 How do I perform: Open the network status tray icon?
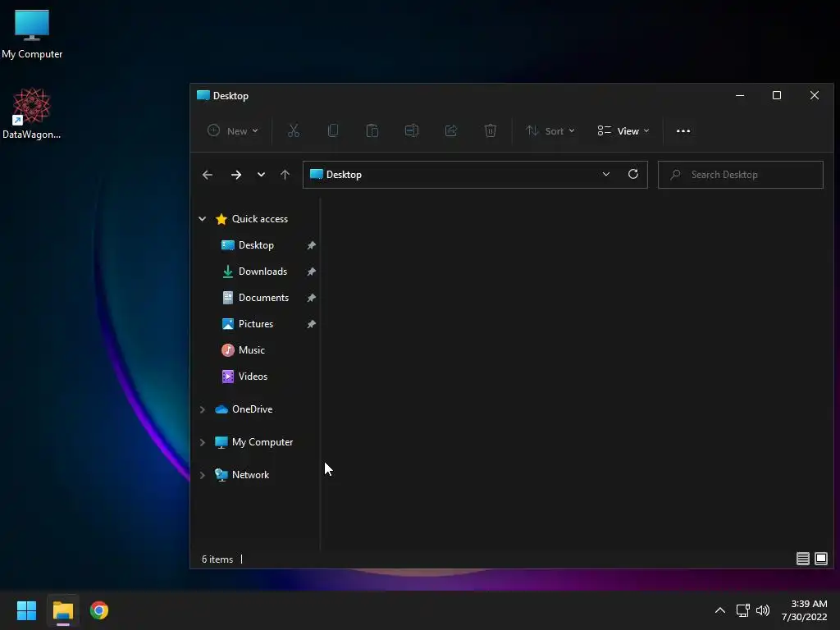(743, 610)
